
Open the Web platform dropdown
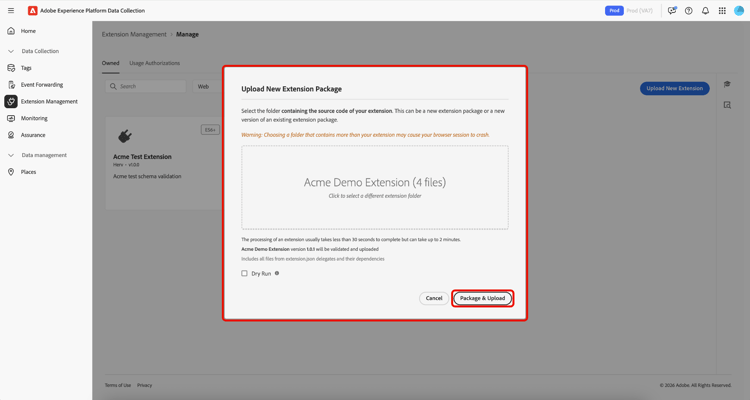point(207,87)
